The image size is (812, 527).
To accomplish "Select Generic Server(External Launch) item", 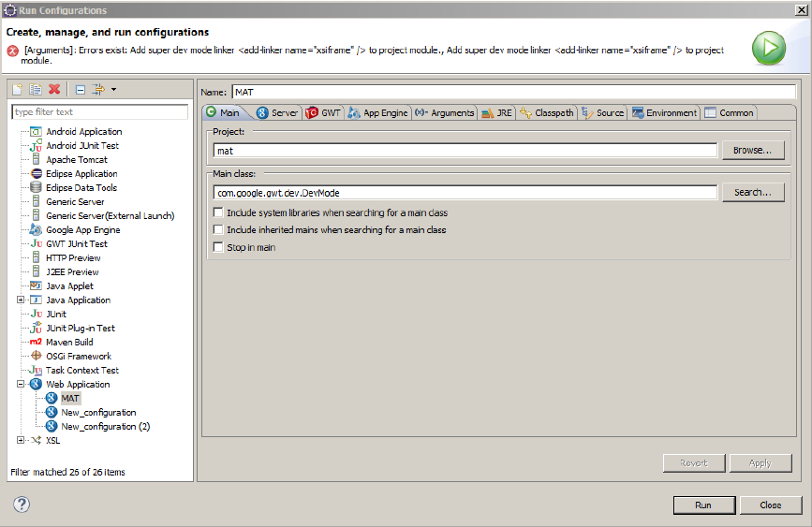I will coord(110,215).
